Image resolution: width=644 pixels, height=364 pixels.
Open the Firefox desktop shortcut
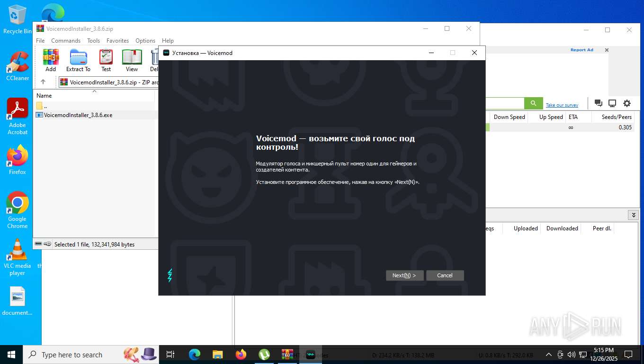pyautogui.click(x=18, y=160)
